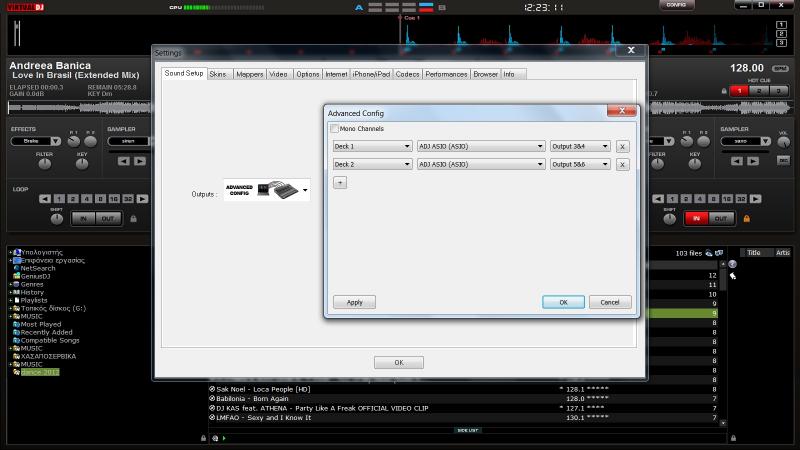Switch to the Performances tab

[x=446, y=74]
